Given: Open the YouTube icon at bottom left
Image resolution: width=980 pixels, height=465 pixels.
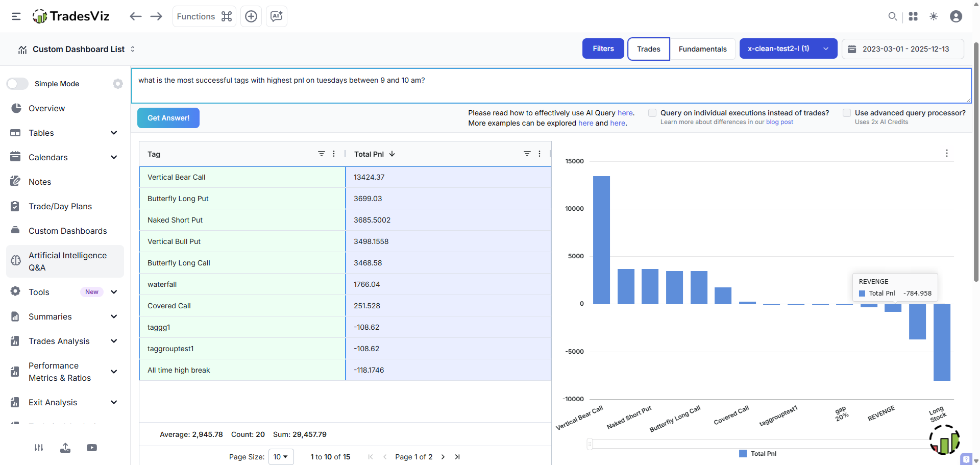Looking at the screenshot, I should coord(92,448).
